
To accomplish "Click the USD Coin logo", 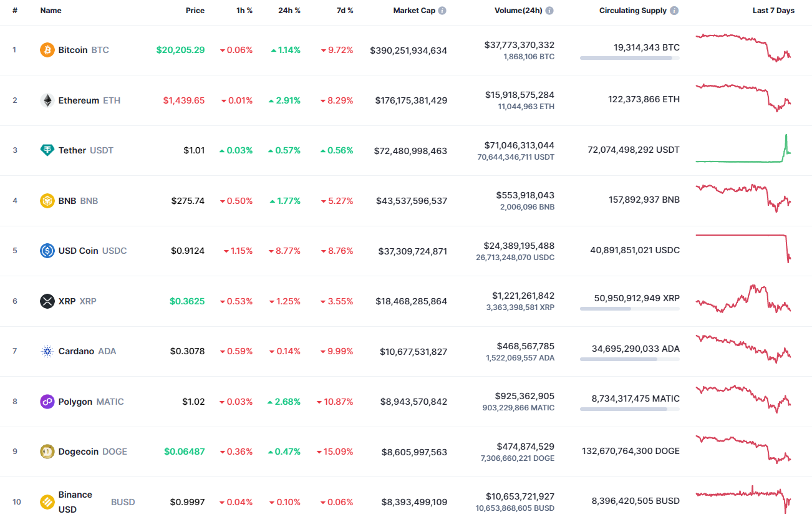I will click(x=46, y=251).
